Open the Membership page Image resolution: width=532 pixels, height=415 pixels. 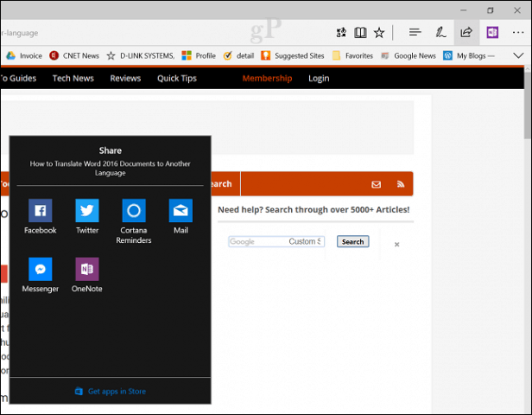(x=267, y=79)
